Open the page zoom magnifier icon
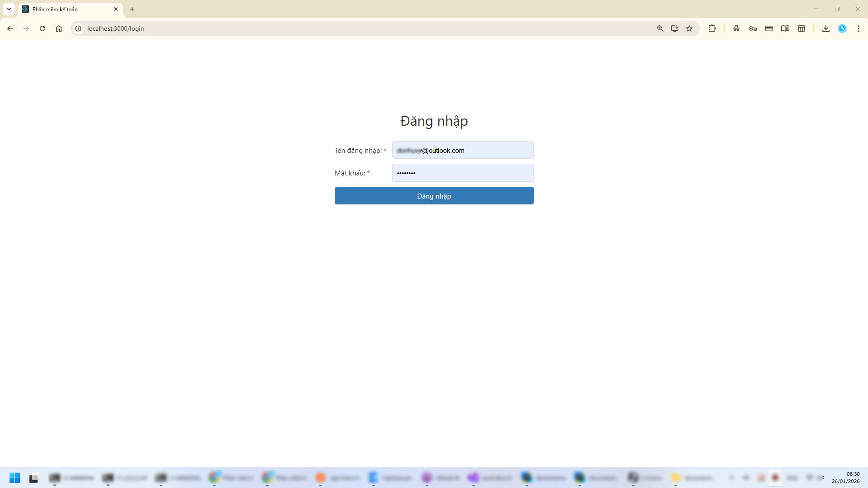Screen dimensions: 868x488 coord(660,28)
